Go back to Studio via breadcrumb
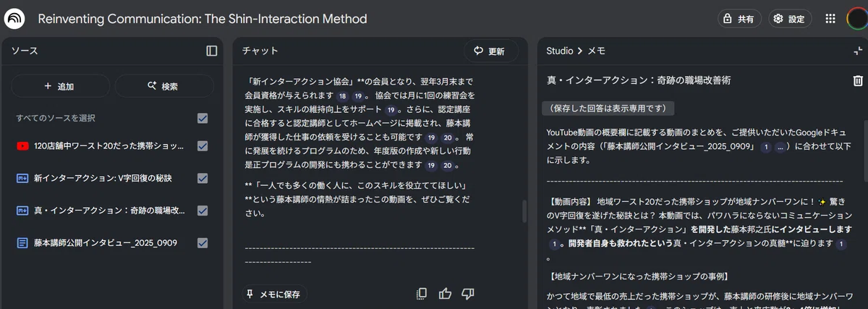The width and height of the screenshot is (868, 309). [559, 51]
